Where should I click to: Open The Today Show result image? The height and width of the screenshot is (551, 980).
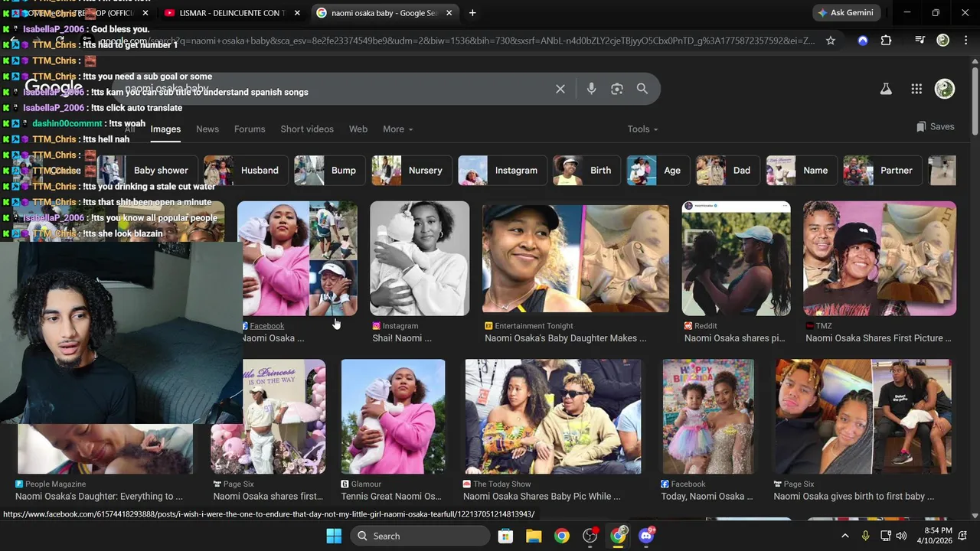coord(554,416)
